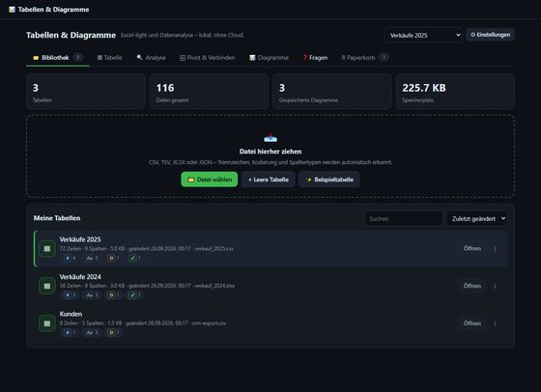Click the boolean checkmark badge of Verkäufe 2024

[135, 295]
